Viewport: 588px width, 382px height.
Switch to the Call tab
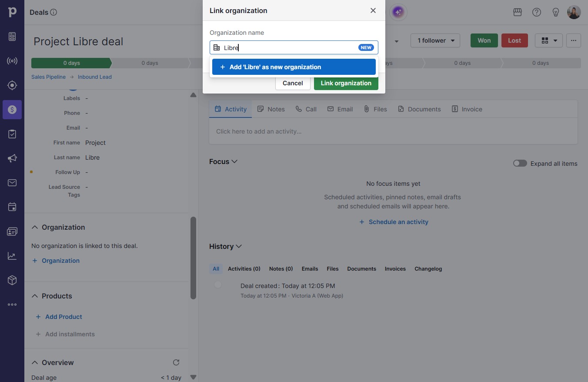pyautogui.click(x=306, y=109)
